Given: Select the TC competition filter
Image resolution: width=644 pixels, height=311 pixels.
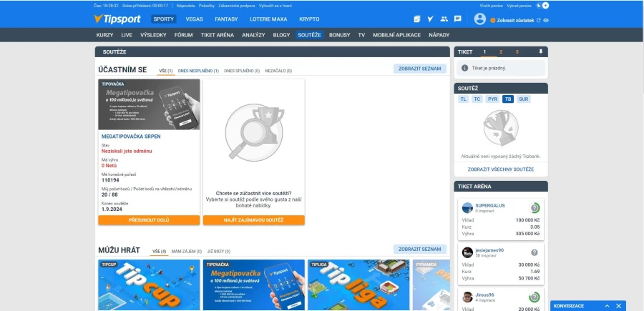Looking at the screenshot, I should pos(477,99).
